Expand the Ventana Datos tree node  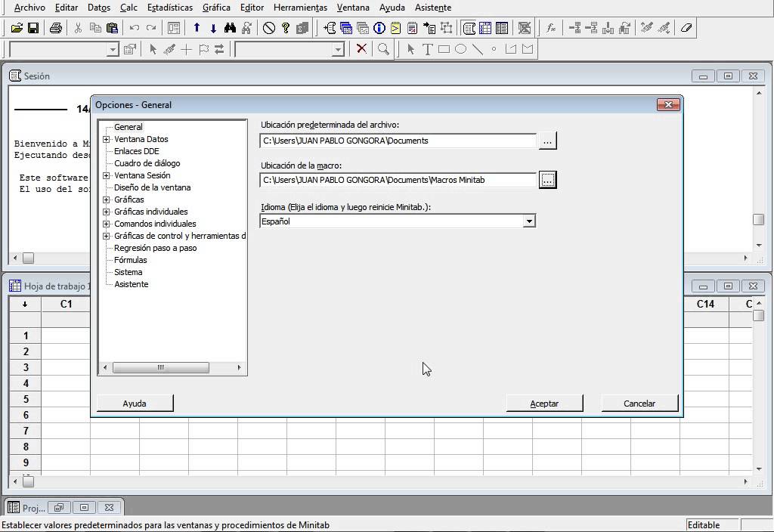[x=106, y=139]
